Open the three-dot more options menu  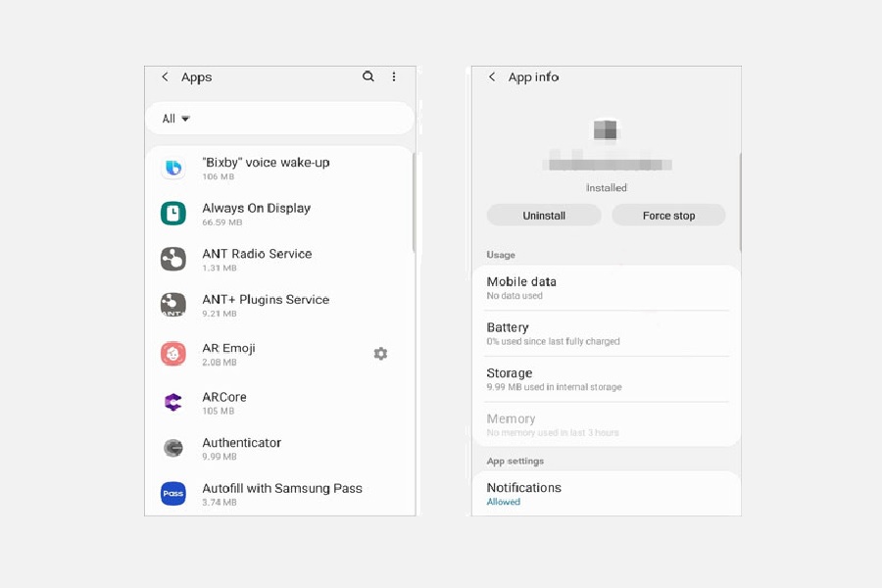(394, 76)
